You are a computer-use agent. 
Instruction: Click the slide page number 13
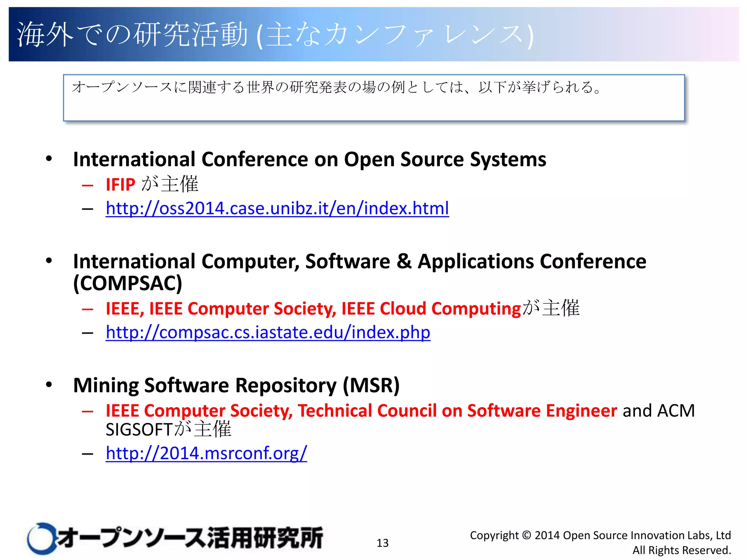click(382, 543)
